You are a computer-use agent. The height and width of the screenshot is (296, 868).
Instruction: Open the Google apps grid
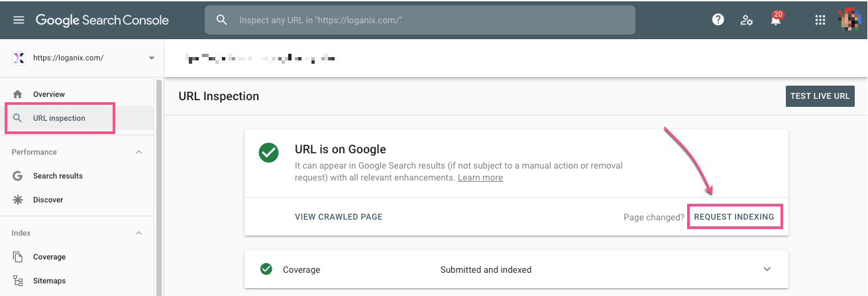(x=820, y=20)
